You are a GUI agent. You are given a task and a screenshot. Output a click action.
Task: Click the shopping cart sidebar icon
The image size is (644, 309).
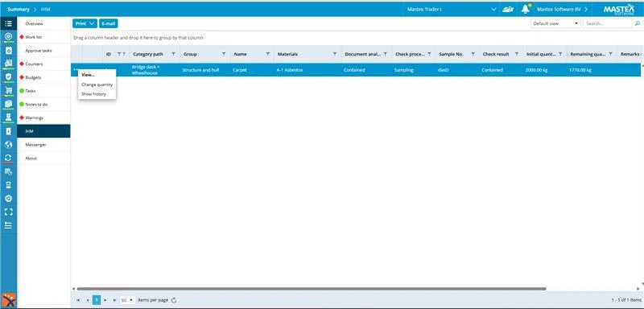(8, 91)
